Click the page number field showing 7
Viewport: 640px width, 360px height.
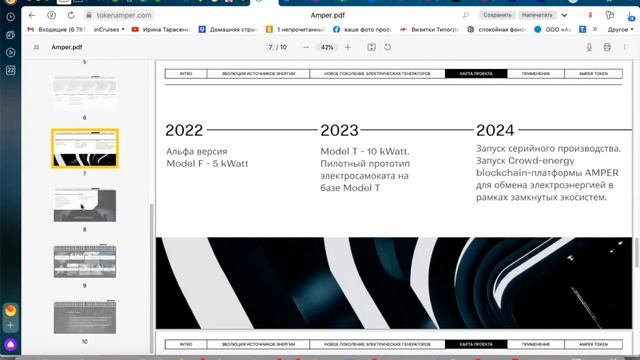(x=270, y=47)
